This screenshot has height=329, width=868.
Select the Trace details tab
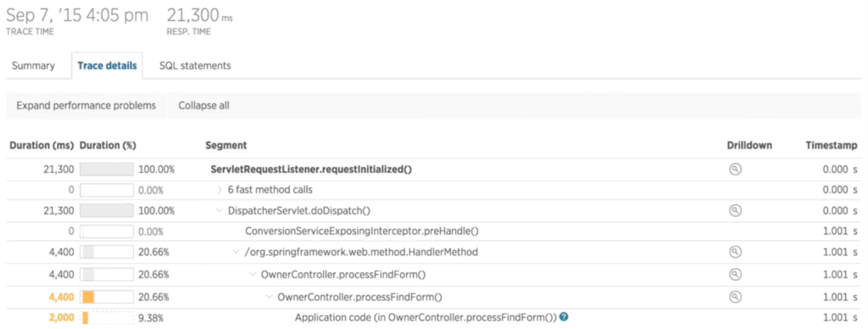coord(107,65)
